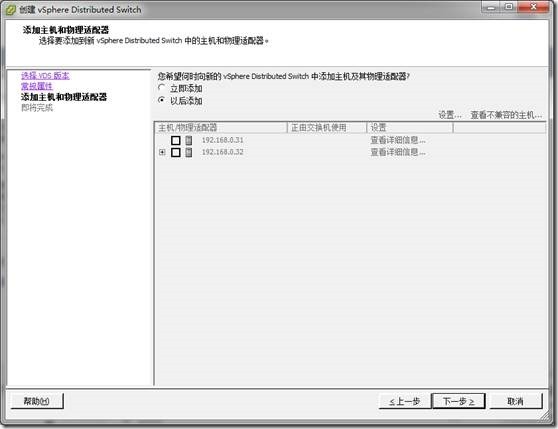
Task: Go back with the 上一步 button
Action: click(x=405, y=401)
